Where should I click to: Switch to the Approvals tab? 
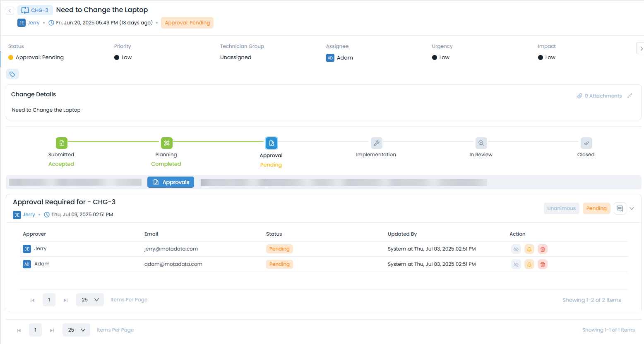(x=171, y=182)
